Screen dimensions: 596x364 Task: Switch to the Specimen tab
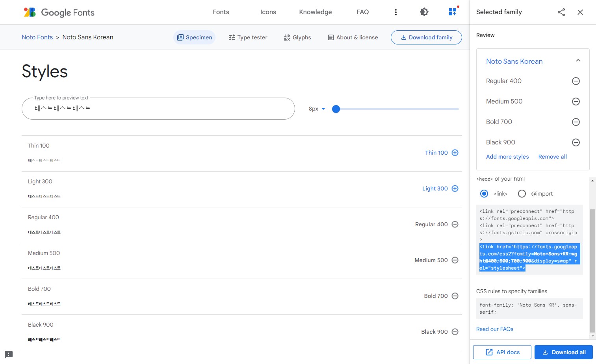click(195, 37)
